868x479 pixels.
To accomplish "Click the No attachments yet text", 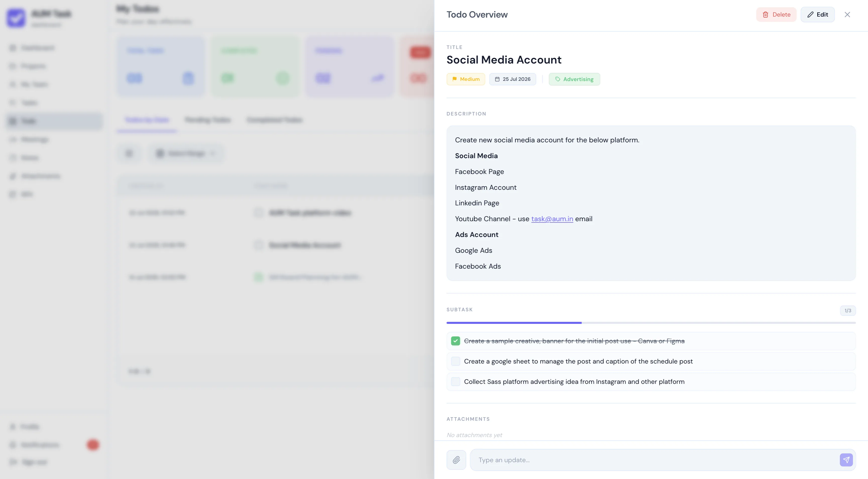I will coord(474,435).
